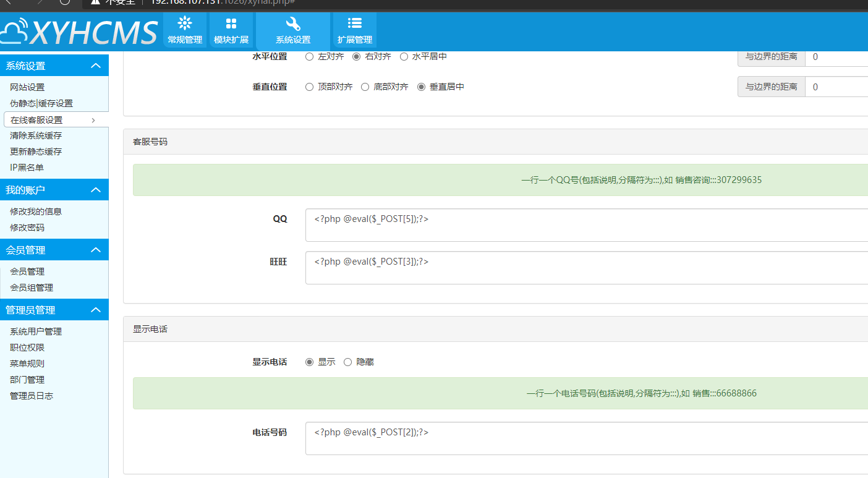Click the 不安全 warning triangle icon

(95, 2)
